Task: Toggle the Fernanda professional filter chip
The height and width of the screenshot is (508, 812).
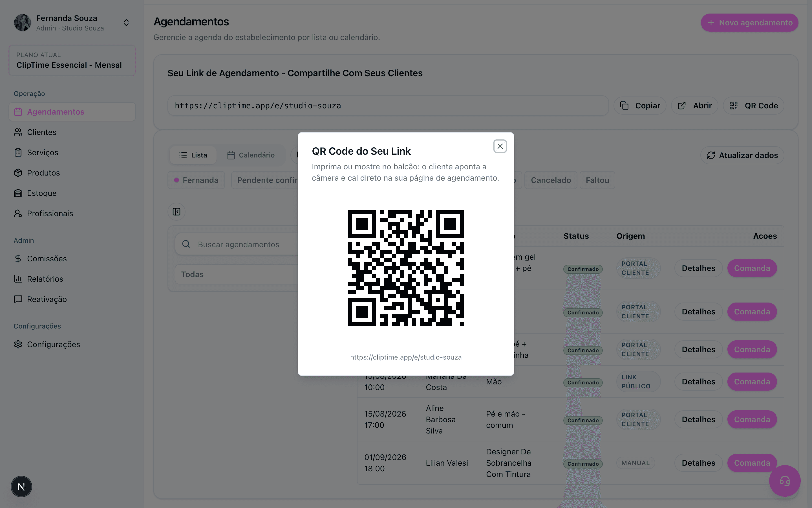Action: [x=196, y=180]
